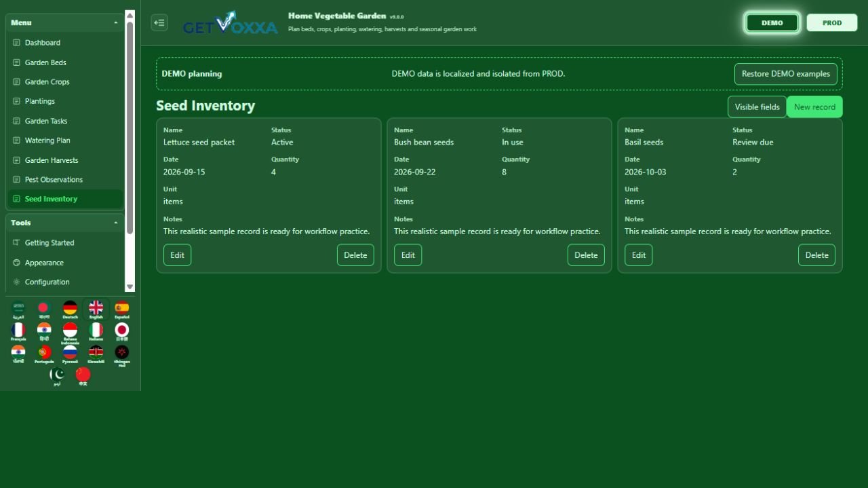Click Restore DEMO examples button

(785, 74)
